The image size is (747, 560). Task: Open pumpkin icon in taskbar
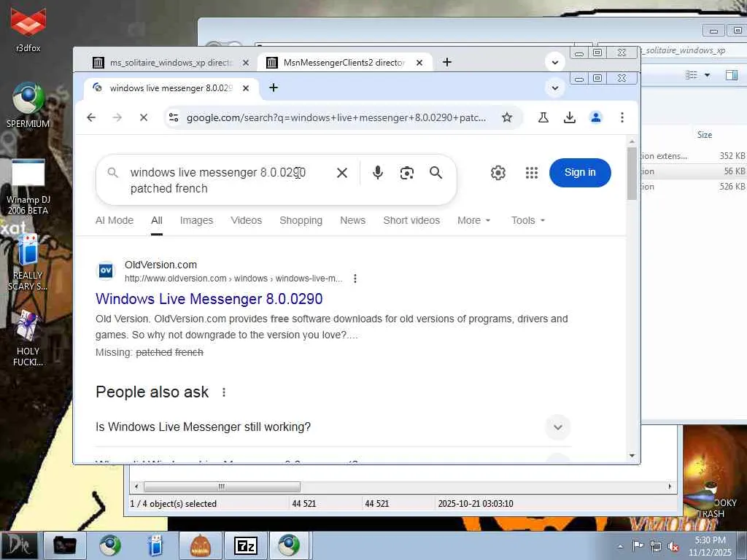(x=201, y=545)
